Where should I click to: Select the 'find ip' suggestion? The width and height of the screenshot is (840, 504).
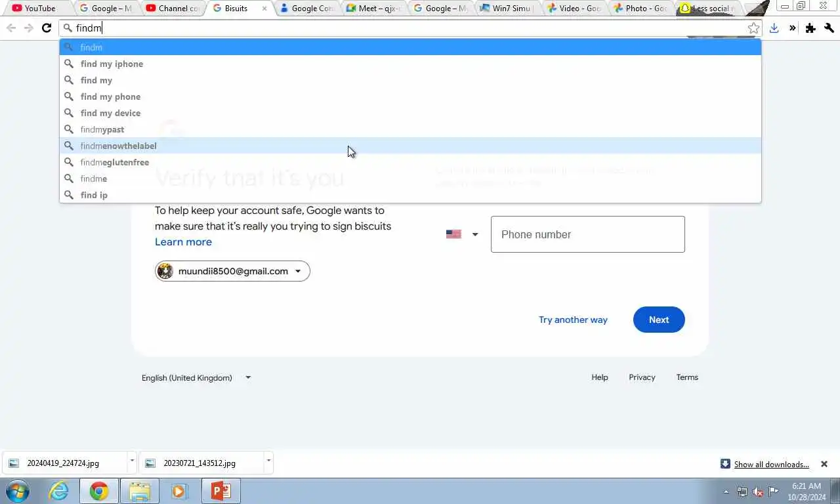tap(410, 195)
